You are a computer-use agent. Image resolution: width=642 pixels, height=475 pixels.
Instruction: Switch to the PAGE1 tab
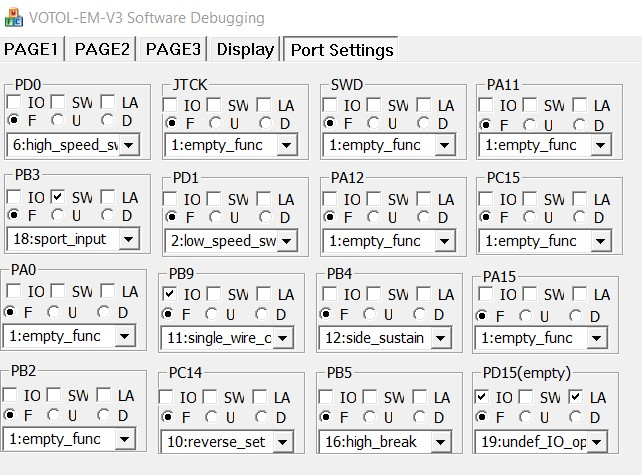tap(32, 49)
